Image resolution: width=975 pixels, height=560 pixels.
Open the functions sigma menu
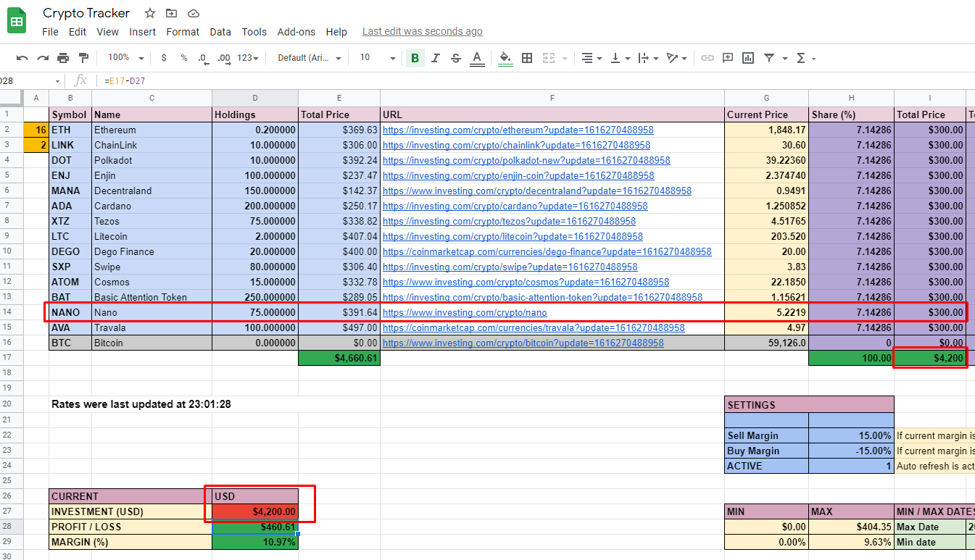tap(801, 58)
